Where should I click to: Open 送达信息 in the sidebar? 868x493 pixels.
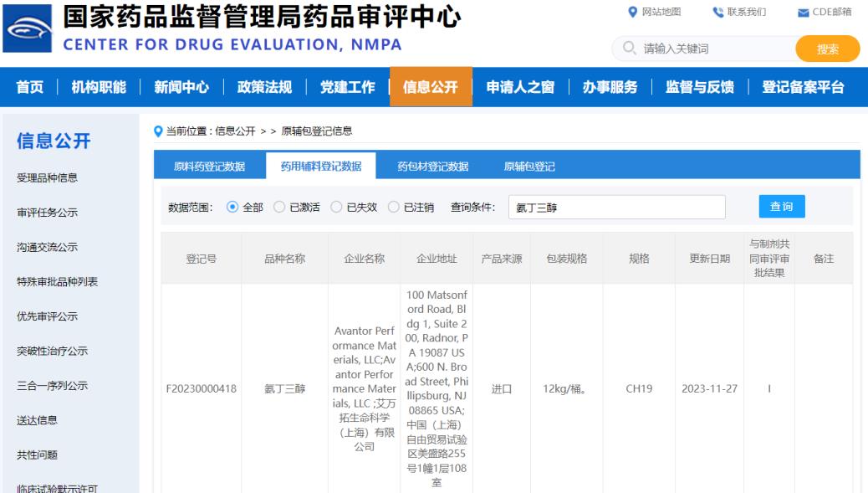(37, 420)
